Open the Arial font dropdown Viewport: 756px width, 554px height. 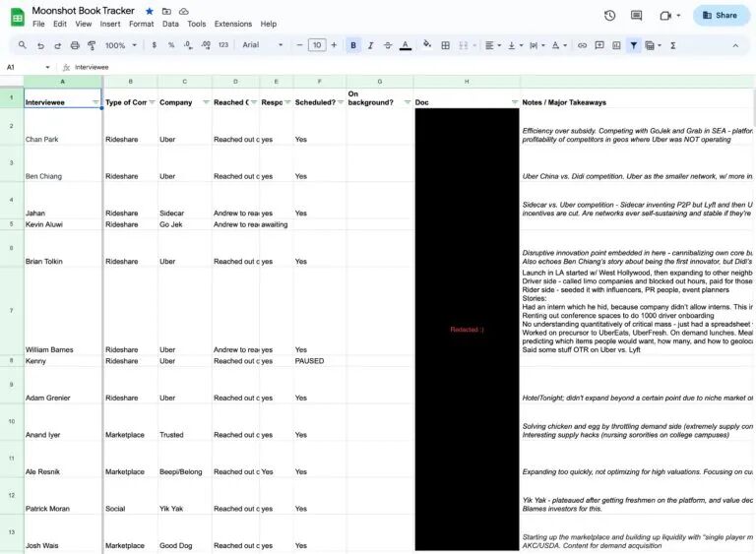262,45
